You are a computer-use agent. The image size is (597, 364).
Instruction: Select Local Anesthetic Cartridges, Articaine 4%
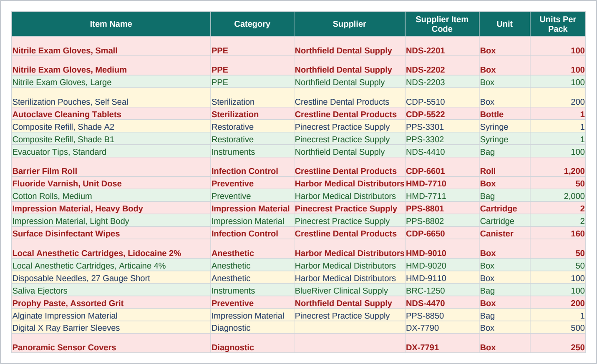click(111, 266)
